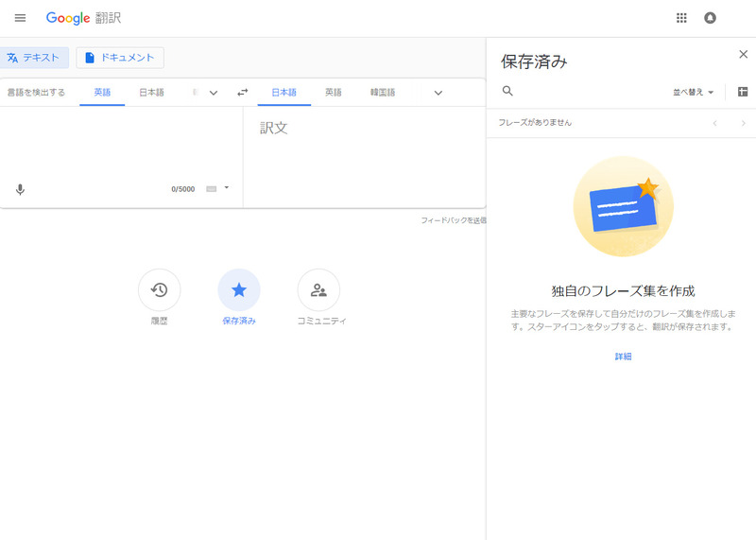
Task: Choose 言語を検出する as source
Action: coord(36,92)
